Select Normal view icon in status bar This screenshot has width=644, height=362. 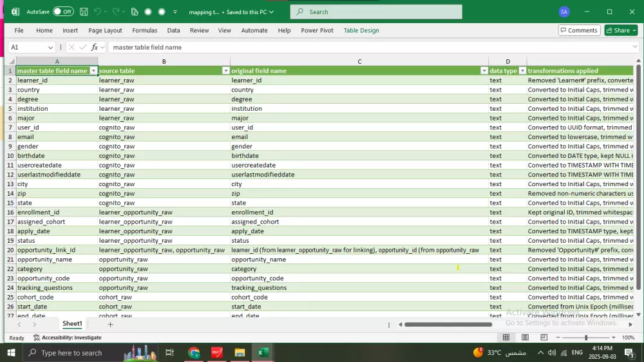[x=506, y=338]
